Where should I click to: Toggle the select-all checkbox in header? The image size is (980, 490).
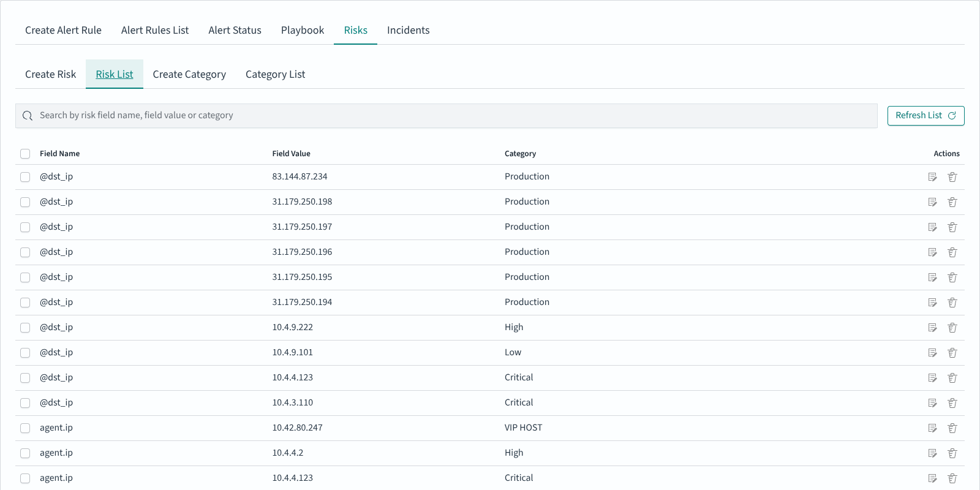coord(25,154)
